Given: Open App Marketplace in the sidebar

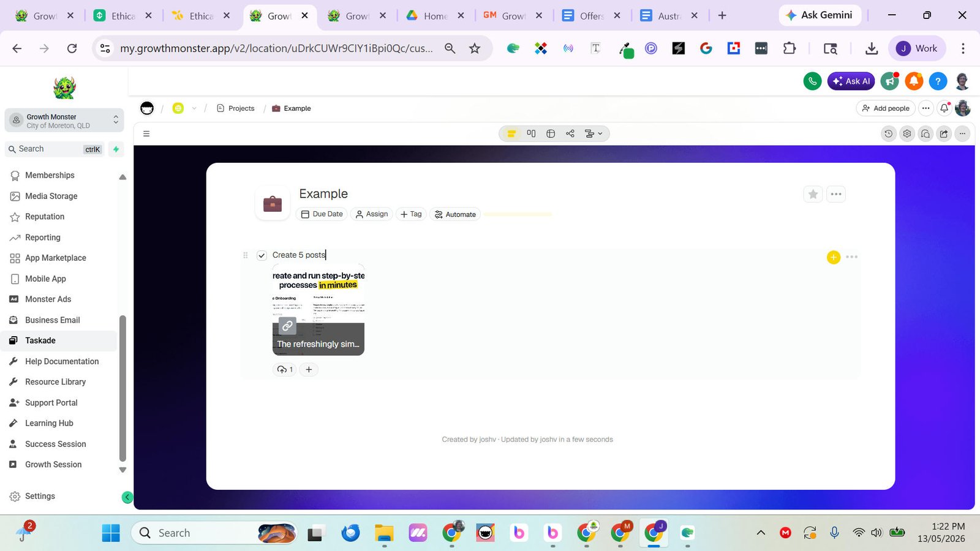Looking at the screenshot, I should [56, 258].
